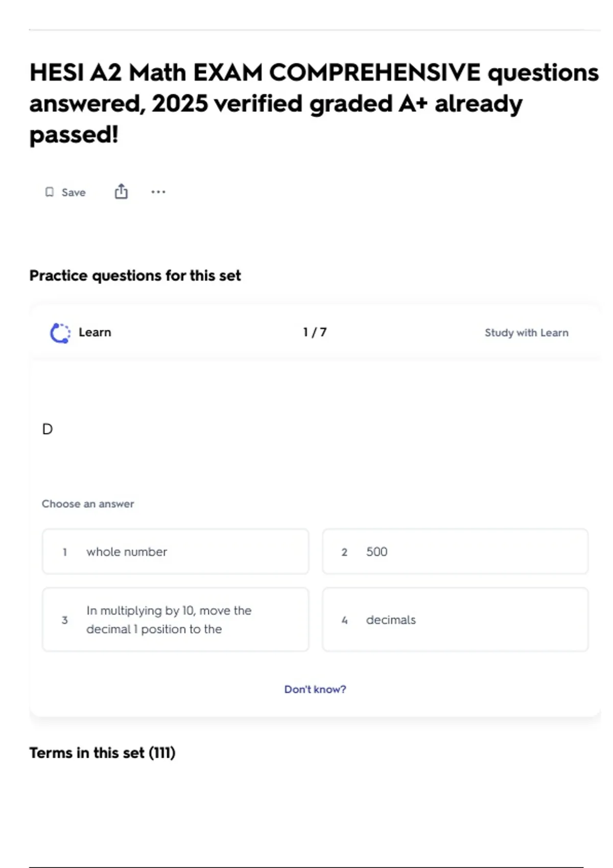Click the 'Terms in this set (111)' heading

[102, 753]
